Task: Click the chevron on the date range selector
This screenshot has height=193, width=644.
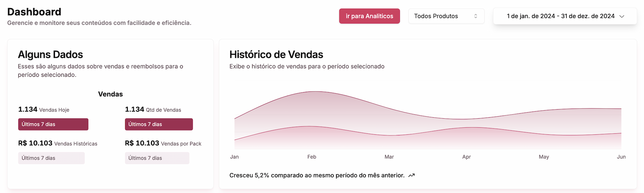Action: [622, 16]
